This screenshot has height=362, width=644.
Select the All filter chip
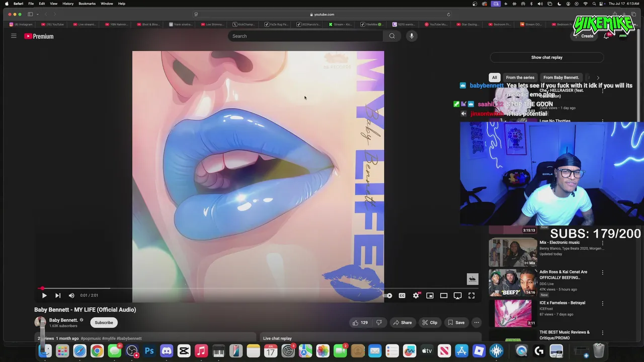coord(494,77)
